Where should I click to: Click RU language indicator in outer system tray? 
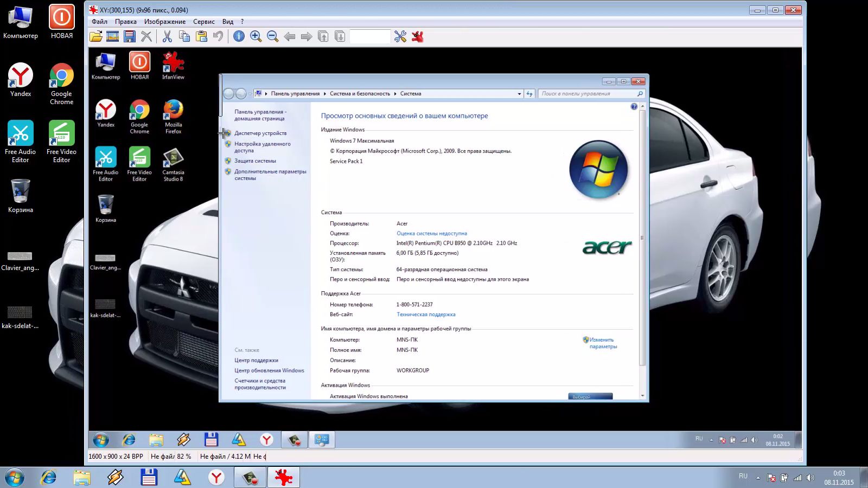(743, 476)
